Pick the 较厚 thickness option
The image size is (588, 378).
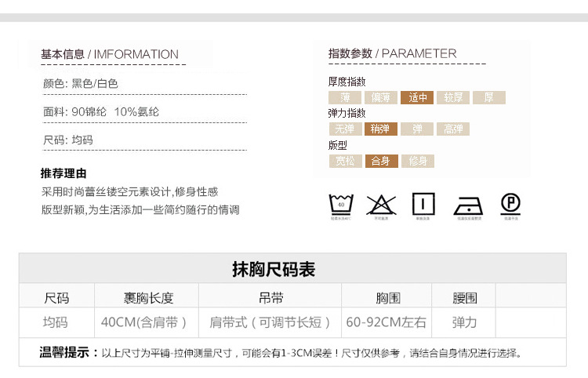point(453,98)
